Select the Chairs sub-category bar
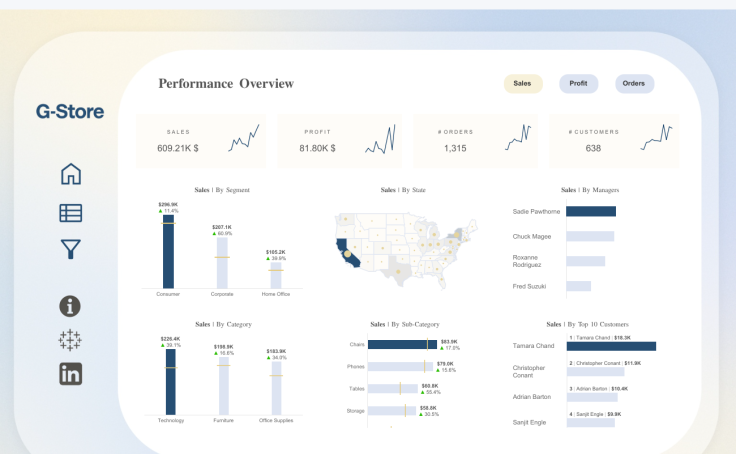 pyautogui.click(x=402, y=344)
